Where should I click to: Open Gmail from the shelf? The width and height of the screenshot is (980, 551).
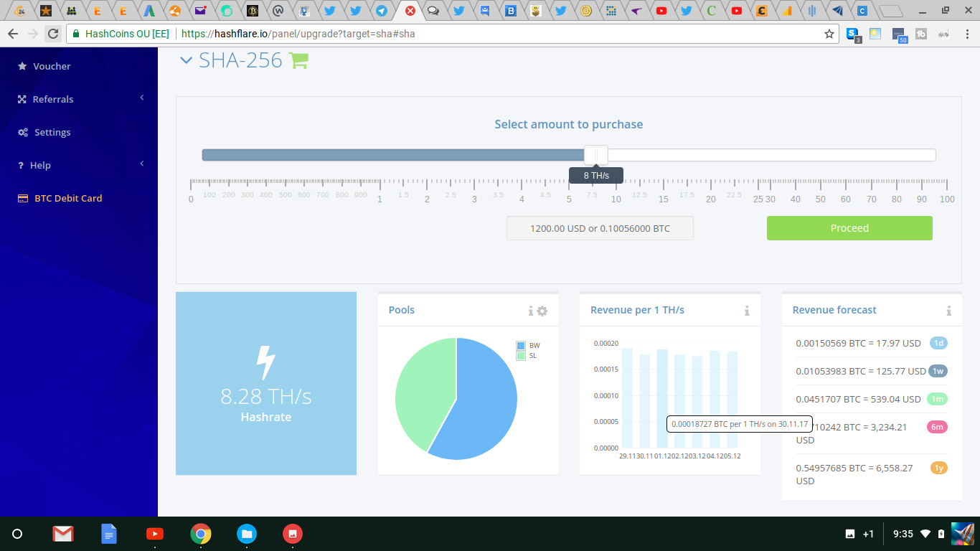click(63, 534)
